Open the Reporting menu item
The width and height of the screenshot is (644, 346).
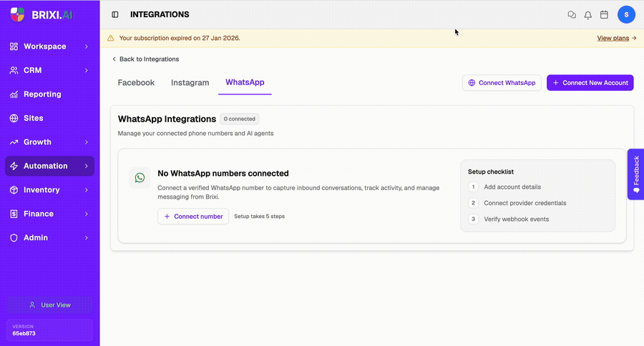(49, 94)
